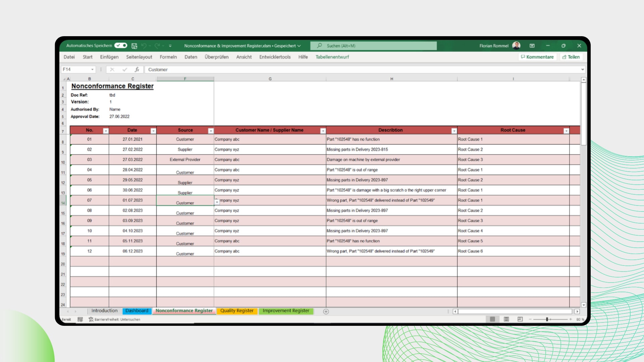Click the ribbon display options icon
Viewport: 644px width, 362px height.
coord(532,46)
